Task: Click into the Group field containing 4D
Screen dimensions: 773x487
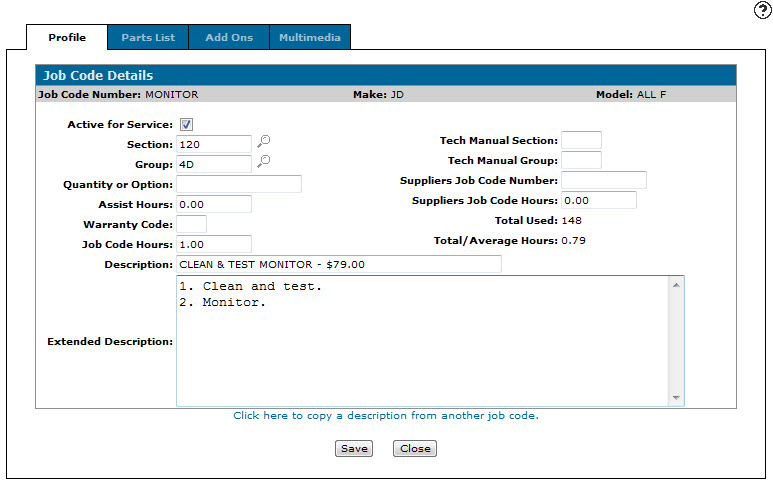Action: (x=214, y=164)
